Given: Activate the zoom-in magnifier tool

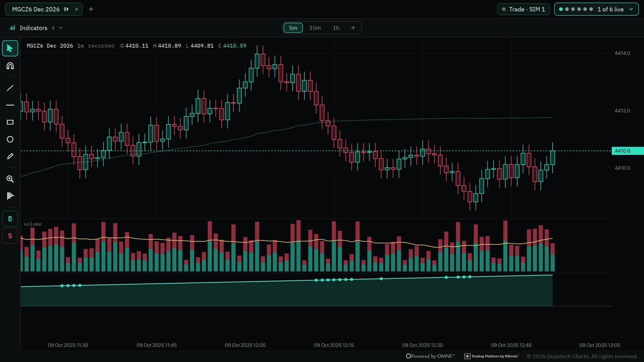Looking at the screenshot, I should (x=10, y=179).
